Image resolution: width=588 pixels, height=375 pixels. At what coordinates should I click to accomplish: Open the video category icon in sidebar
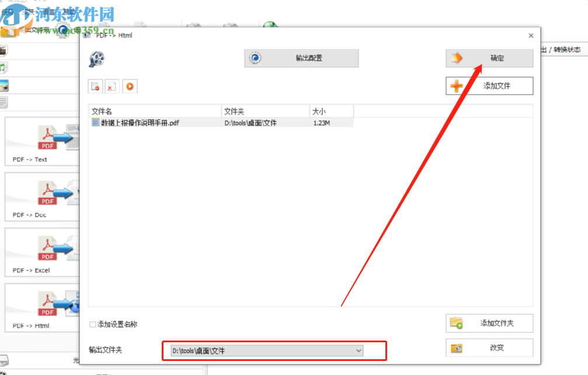[x=4, y=50]
